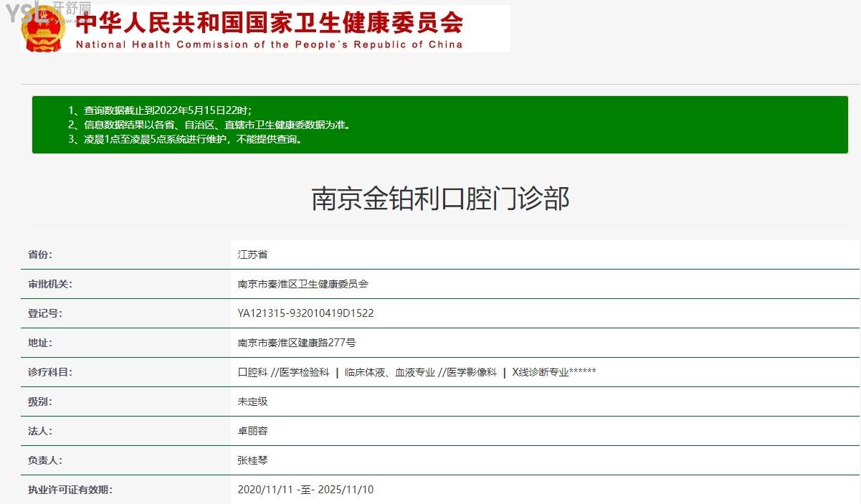Click the 执业许可证有效期 label
Viewport: 861px width, 504px height.
click(x=70, y=490)
